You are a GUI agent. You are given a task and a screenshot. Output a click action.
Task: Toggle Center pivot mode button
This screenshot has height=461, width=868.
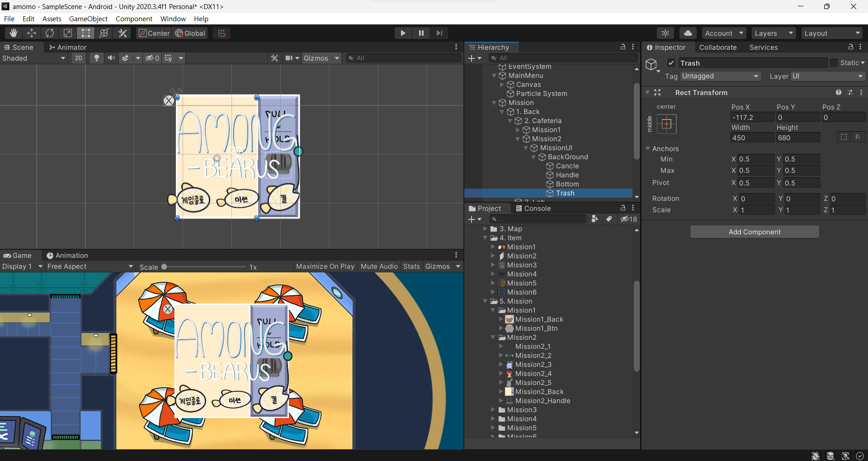click(154, 33)
